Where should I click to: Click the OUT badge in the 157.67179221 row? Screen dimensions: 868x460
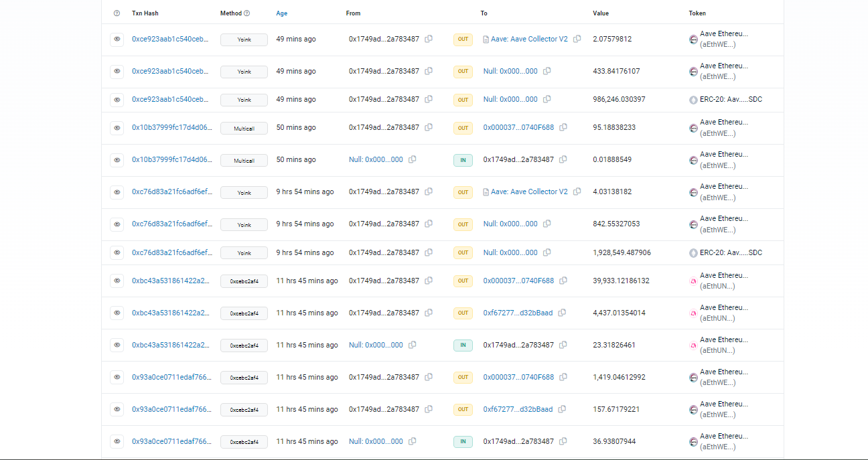coord(463,409)
